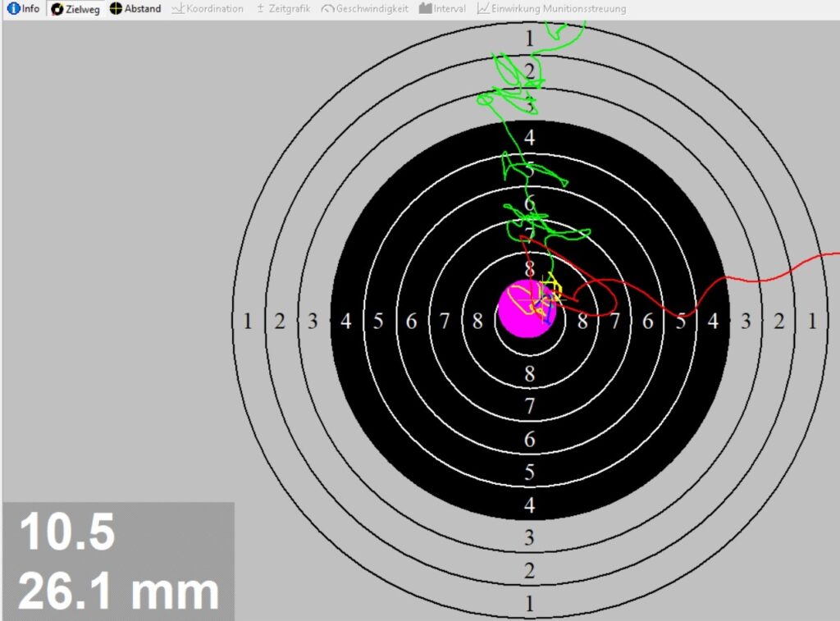
Task: Click the blue Info icon
Action: tap(13, 9)
